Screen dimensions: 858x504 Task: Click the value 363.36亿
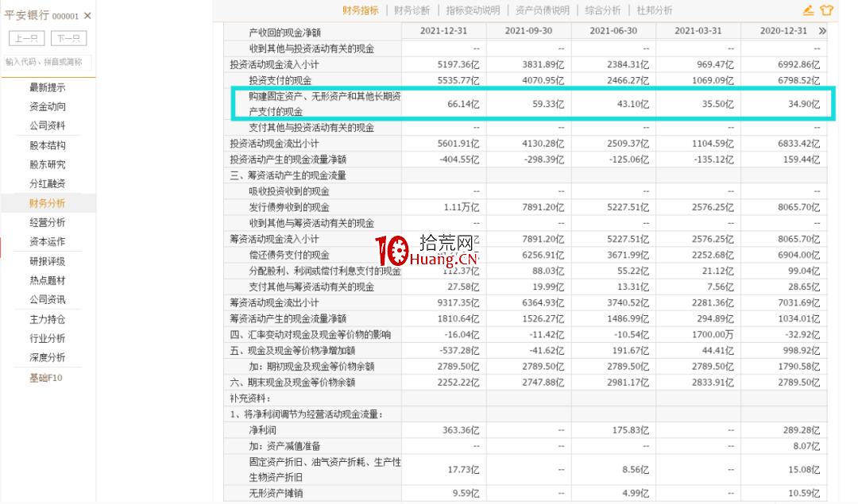pyautogui.click(x=461, y=430)
